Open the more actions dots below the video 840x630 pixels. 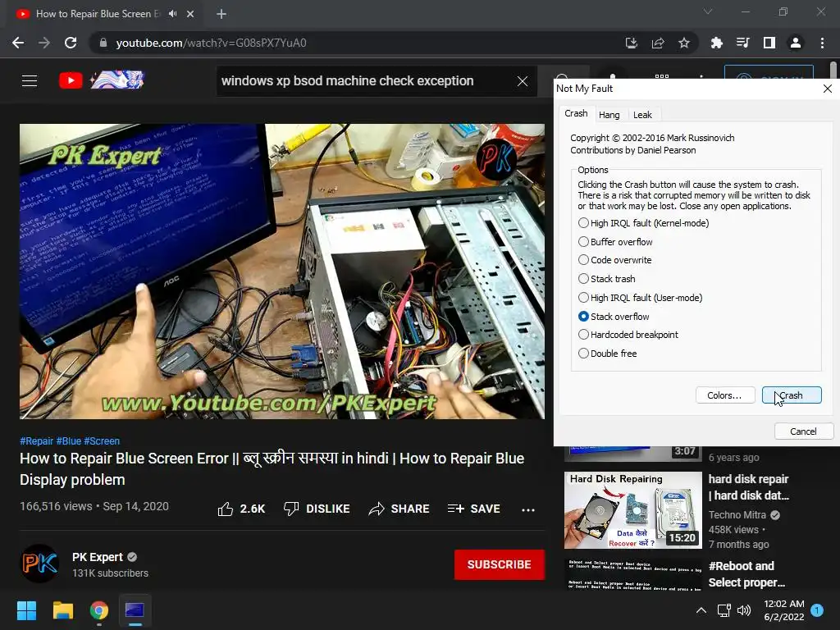pyautogui.click(x=528, y=509)
